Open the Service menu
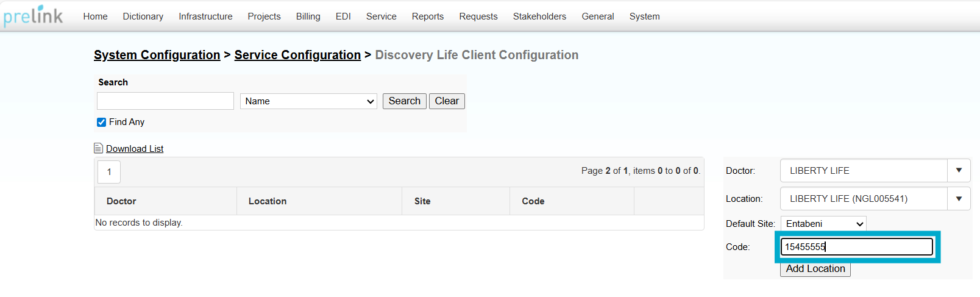980x297 pixels. [382, 16]
